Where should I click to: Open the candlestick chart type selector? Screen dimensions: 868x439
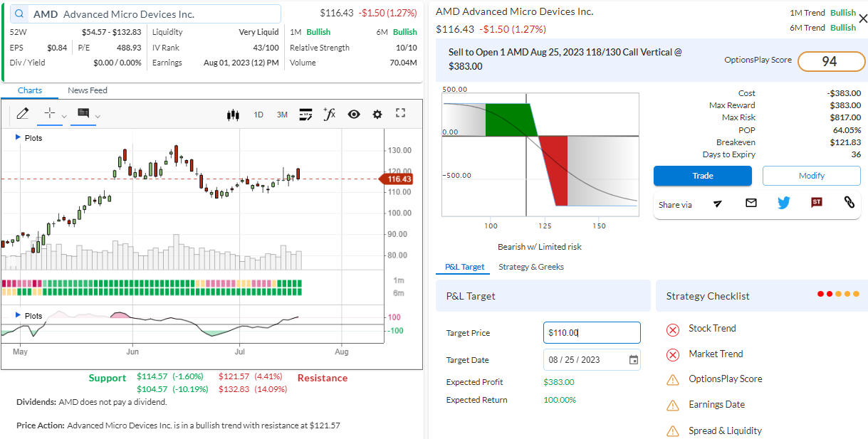pyautogui.click(x=233, y=115)
